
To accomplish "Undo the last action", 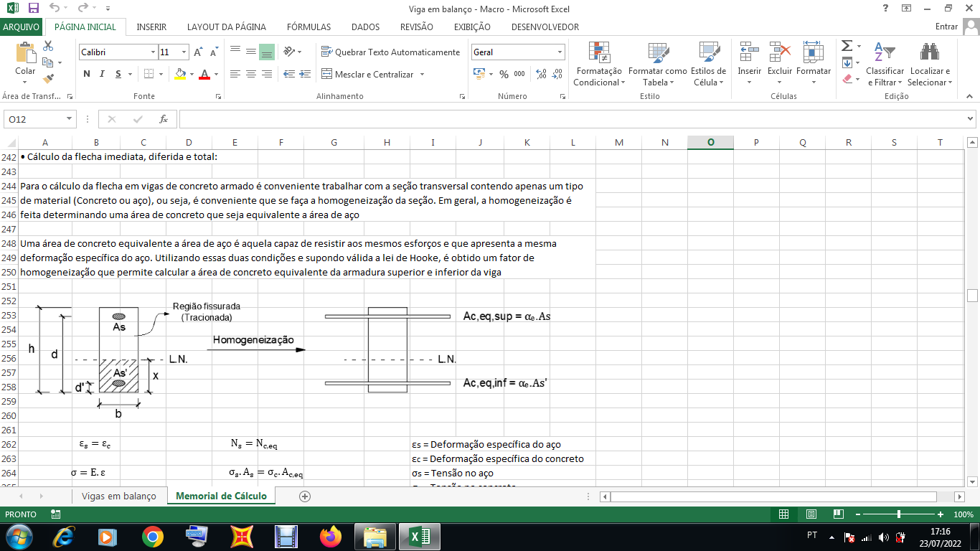I will [55, 8].
